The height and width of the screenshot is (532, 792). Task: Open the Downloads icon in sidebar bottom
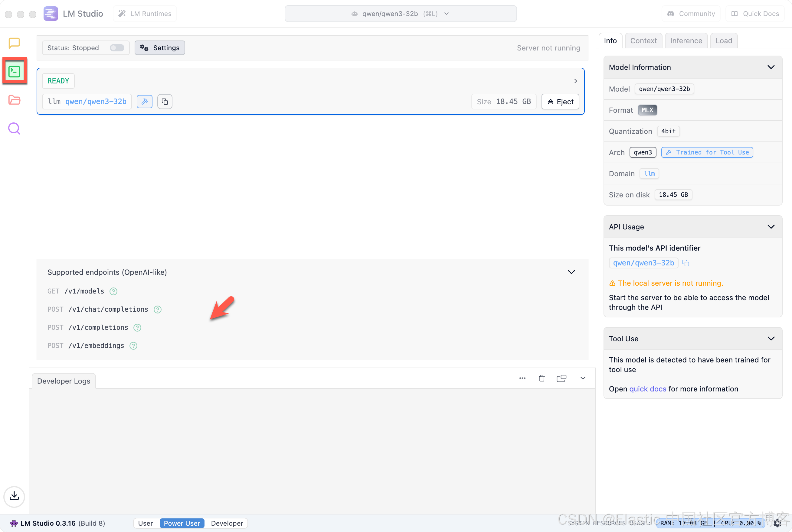(x=14, y=496)
